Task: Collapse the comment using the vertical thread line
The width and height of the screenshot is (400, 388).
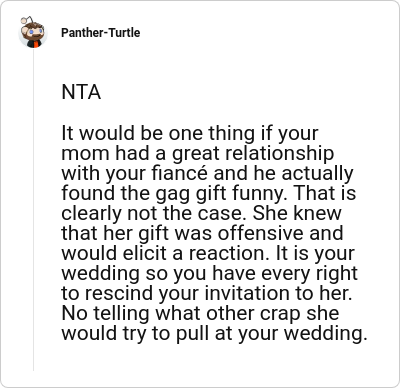Action: (33, 210)
